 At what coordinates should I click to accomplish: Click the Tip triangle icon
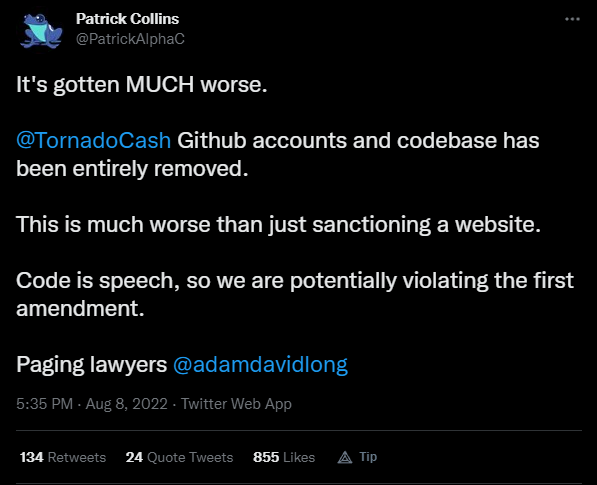(345, 457)
